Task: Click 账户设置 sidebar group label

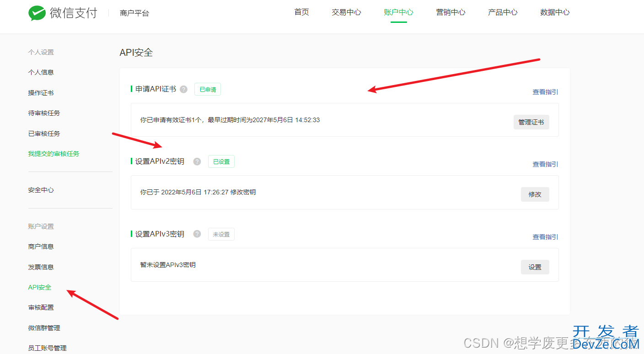Action: 41,226
